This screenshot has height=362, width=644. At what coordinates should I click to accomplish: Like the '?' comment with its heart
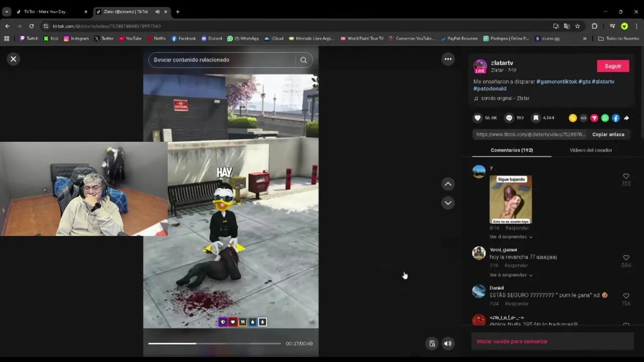[x=626, y=176]
